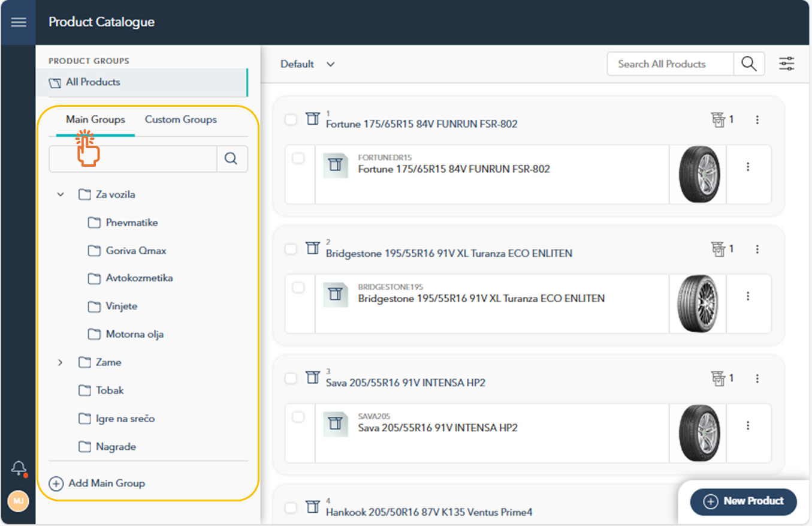Open the notifications bell
Screen dimensions: 812x526
tap(19, 468)
